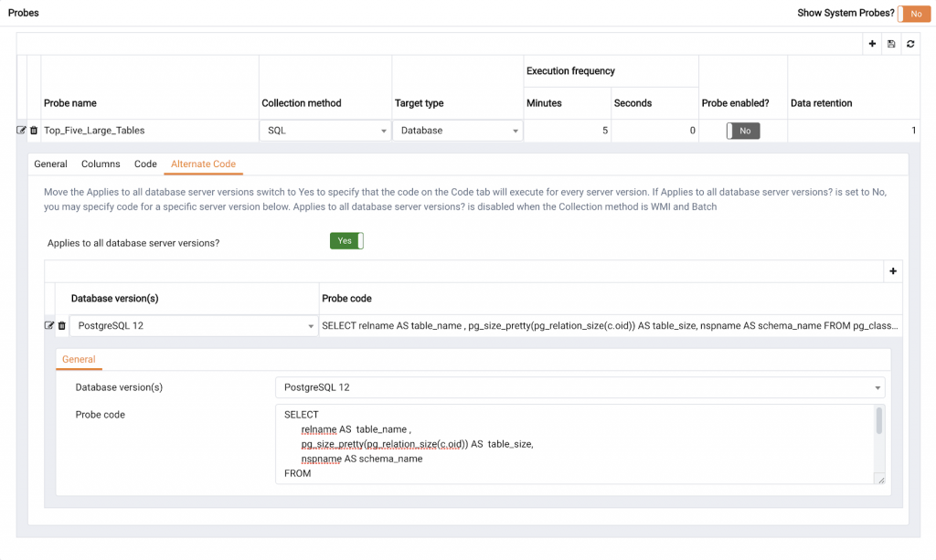Screen dimensions: 936x560
Task: Add a new probe with plus icon
Action: click(x=873, y=44)
